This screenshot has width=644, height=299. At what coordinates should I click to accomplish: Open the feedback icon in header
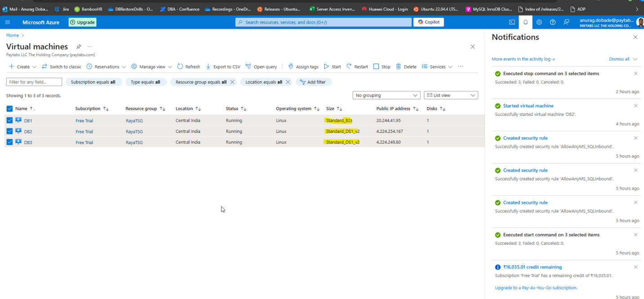pos(567,22)
